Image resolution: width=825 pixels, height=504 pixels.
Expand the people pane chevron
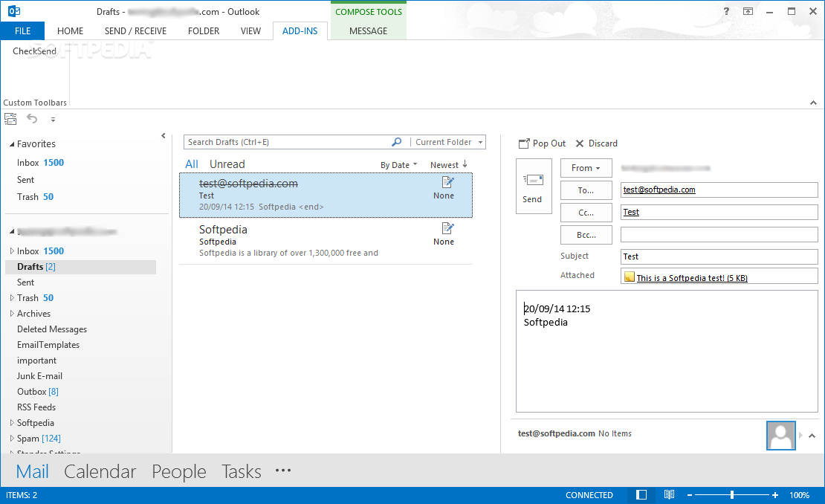pos(812,436)
